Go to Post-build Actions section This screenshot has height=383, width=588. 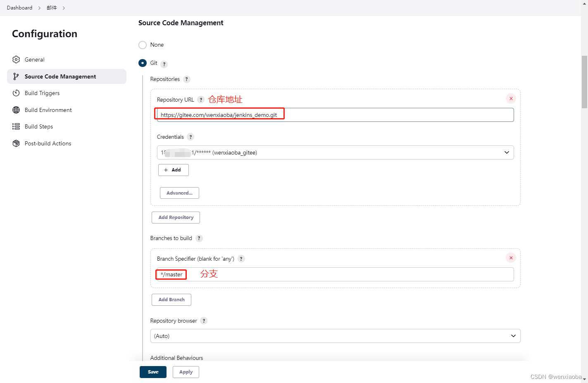click(67, 143)
